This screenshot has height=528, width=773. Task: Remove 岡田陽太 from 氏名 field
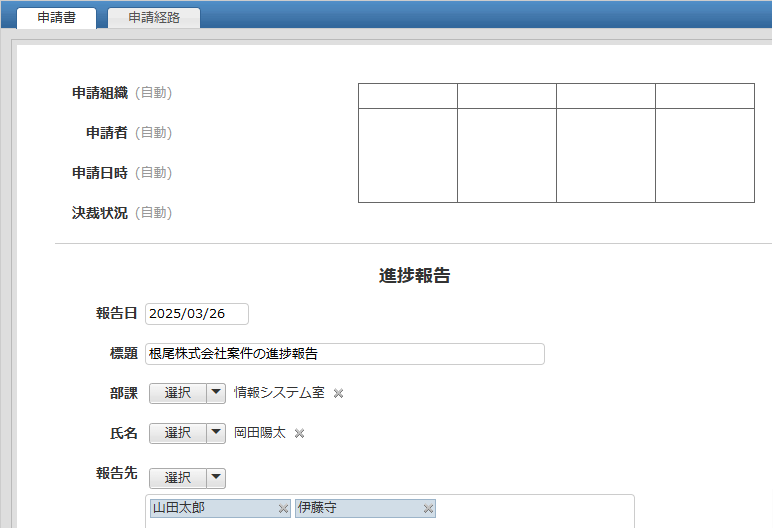point(299,433)
